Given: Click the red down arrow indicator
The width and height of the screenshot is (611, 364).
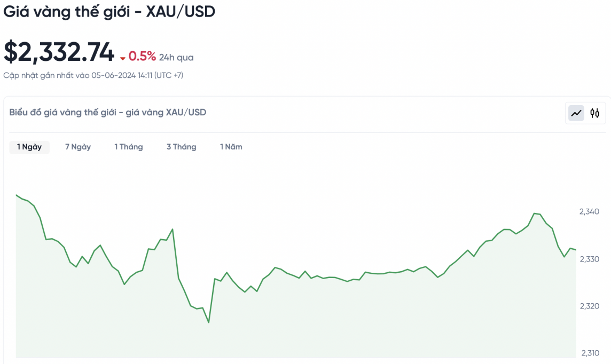Looking at the screenshot, I should click(x=123, y=58).
